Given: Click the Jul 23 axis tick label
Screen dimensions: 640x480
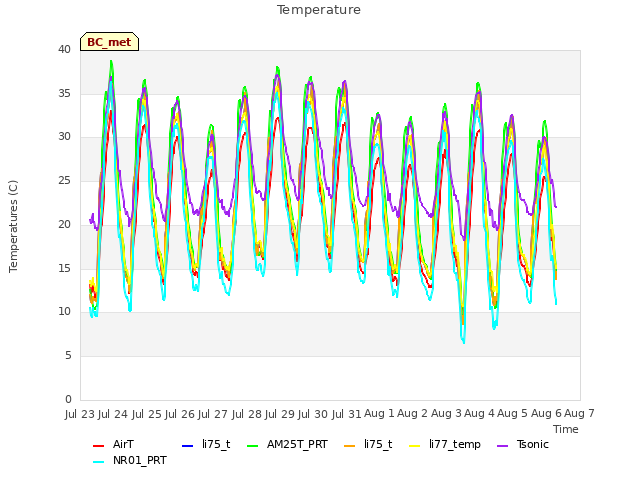Looking at the screenshot, I should coord(80,414).
